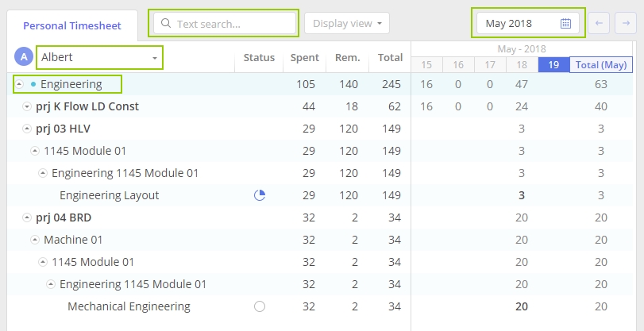The height and width of the screenshot is (331, 644).
Task: Select the Personal Timesheet tab
Action: [72, 25]
